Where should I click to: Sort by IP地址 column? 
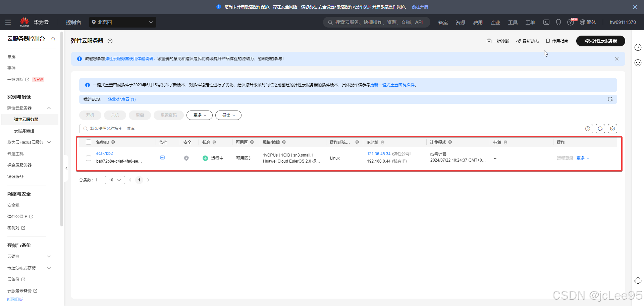click(x=382, y=142)
